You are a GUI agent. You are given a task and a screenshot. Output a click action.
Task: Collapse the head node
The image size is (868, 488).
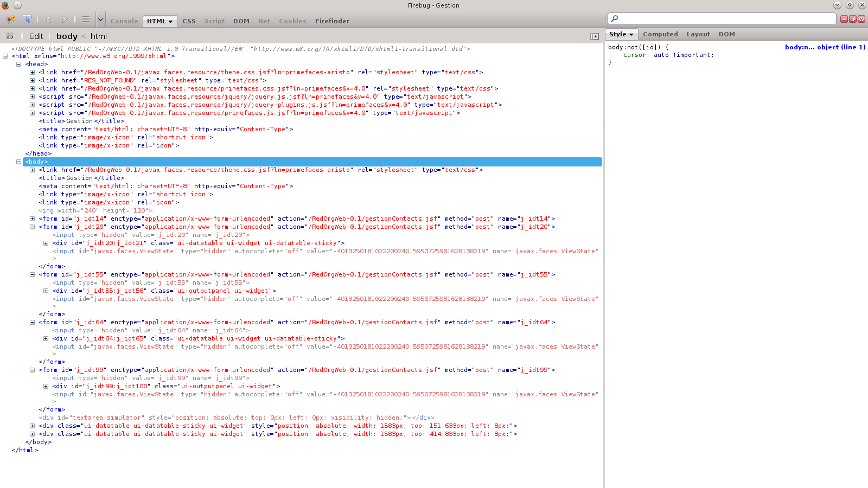(18, 64)
